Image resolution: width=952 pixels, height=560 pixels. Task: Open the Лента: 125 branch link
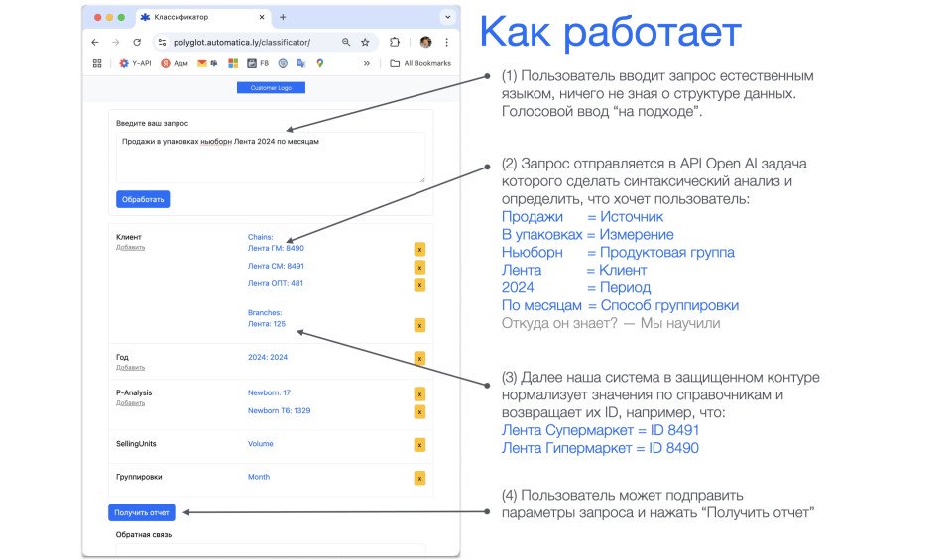tap(267, 324)
